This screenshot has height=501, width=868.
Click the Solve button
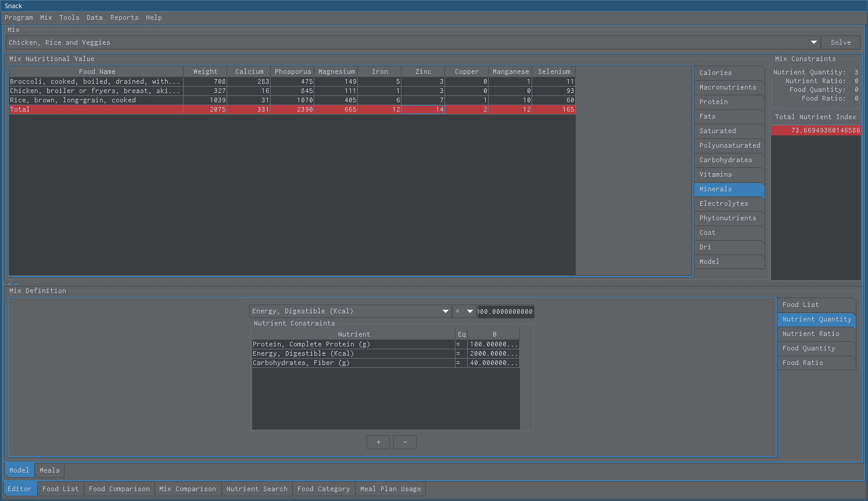coord(841,42)
